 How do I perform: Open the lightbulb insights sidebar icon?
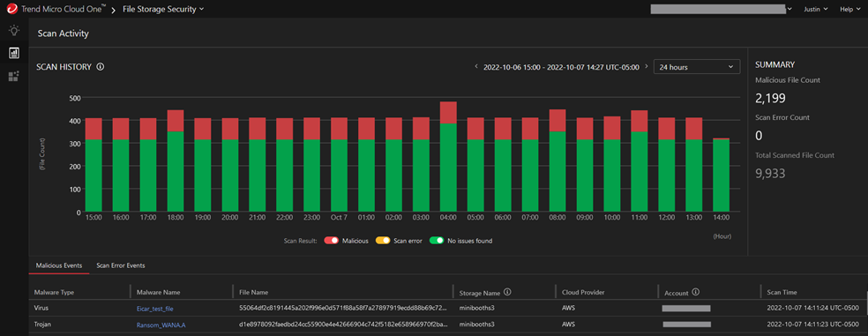point(14,31)
